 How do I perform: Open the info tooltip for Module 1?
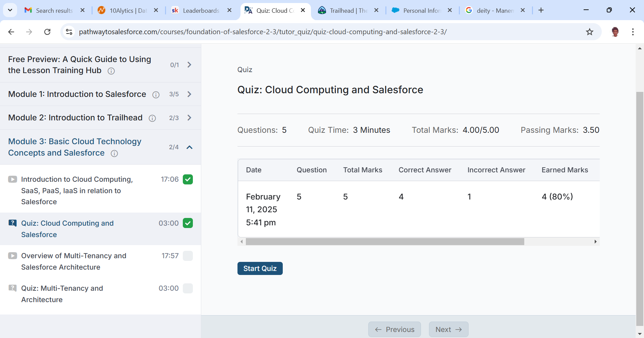click(156, 95)
